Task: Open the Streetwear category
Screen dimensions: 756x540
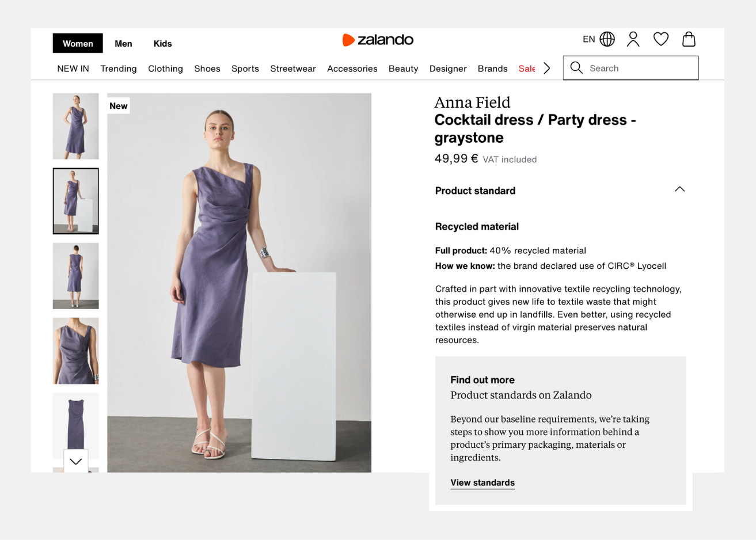Action: pos(293,69)
